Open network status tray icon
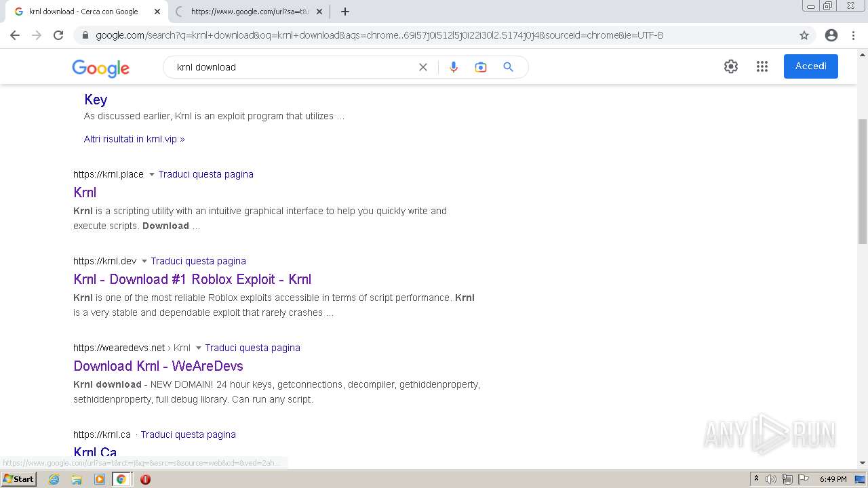868x488 pixels. 787,479
